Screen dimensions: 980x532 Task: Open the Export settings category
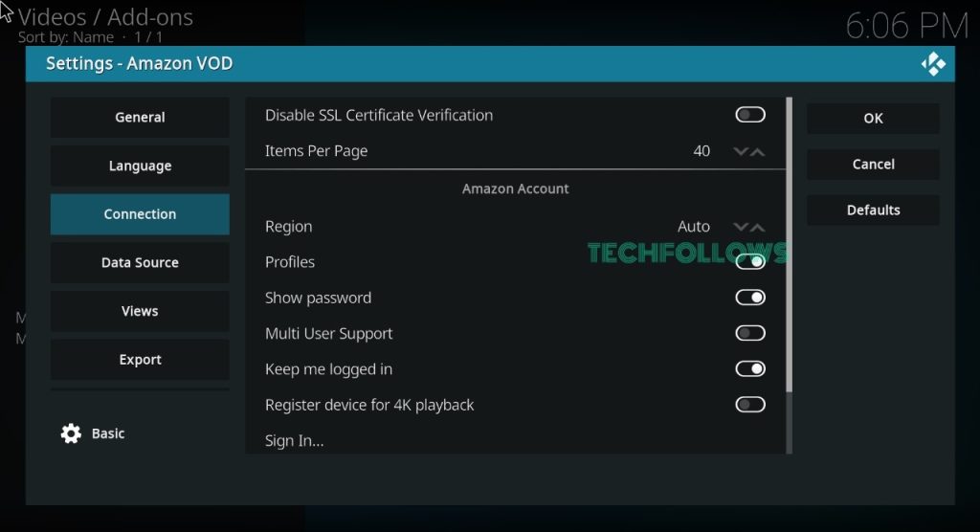[x=140, y=360]
